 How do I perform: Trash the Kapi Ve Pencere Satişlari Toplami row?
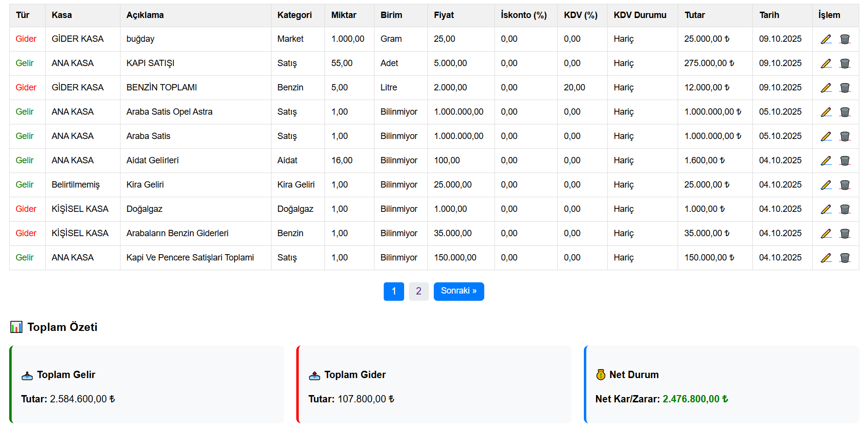pos(845,258)
